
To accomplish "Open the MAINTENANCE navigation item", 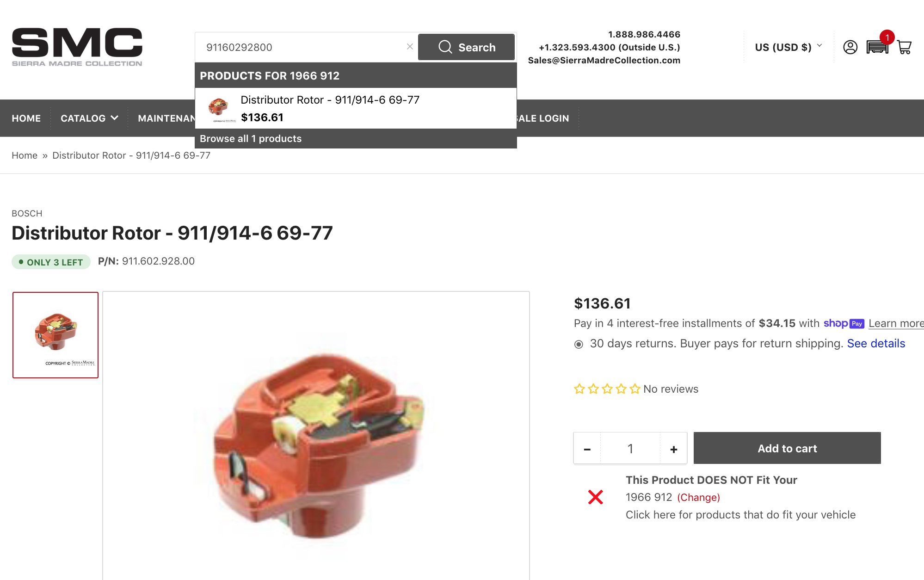I will pos(166,118).
